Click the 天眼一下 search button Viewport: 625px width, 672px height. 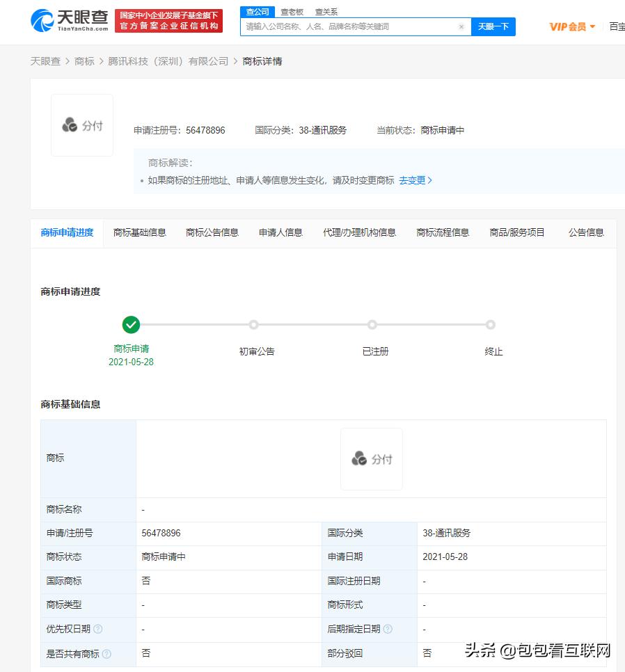point(493,26)
